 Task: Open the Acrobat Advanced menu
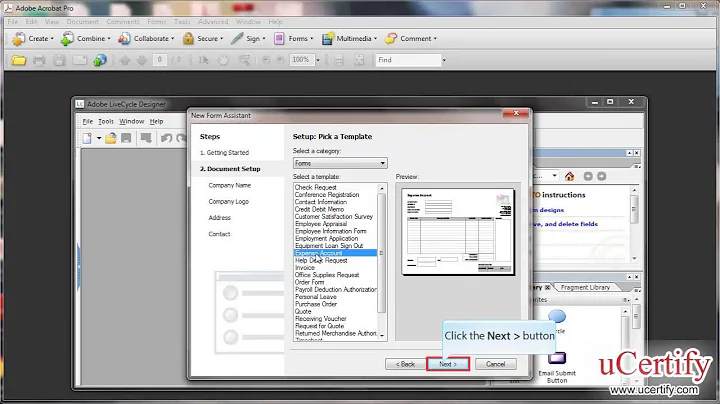213,22
